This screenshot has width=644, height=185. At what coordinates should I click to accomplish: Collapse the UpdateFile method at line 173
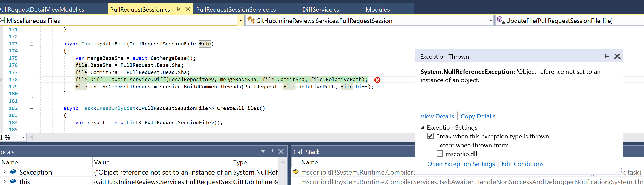click(x=32, y=44)
